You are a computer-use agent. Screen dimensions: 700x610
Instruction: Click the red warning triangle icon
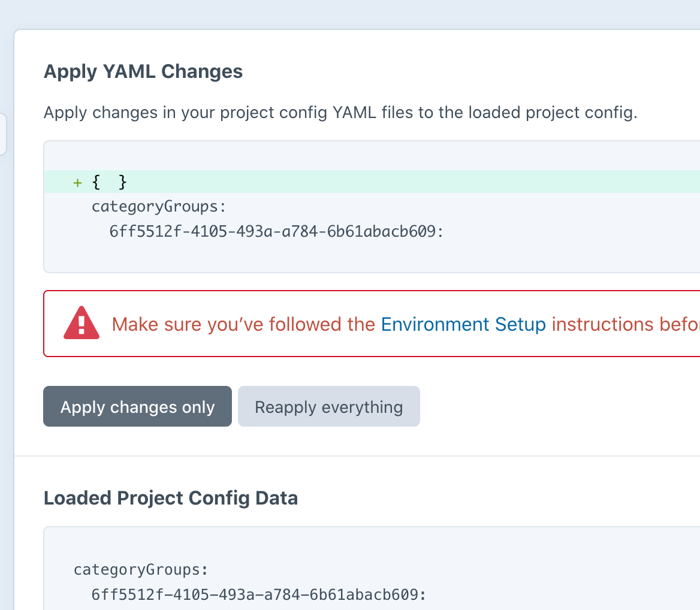tap(82, 322)
